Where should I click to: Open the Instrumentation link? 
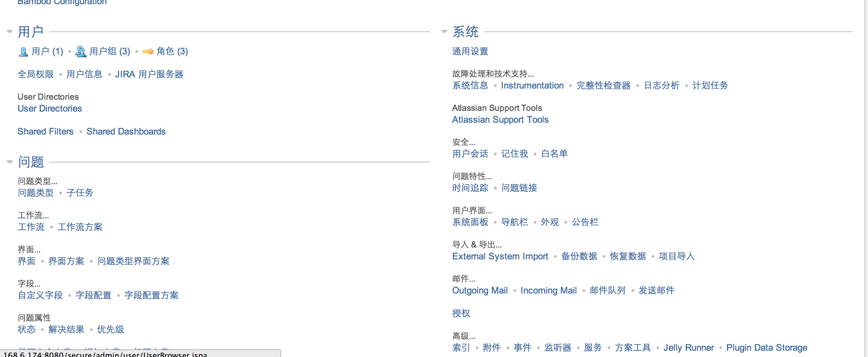532,85
